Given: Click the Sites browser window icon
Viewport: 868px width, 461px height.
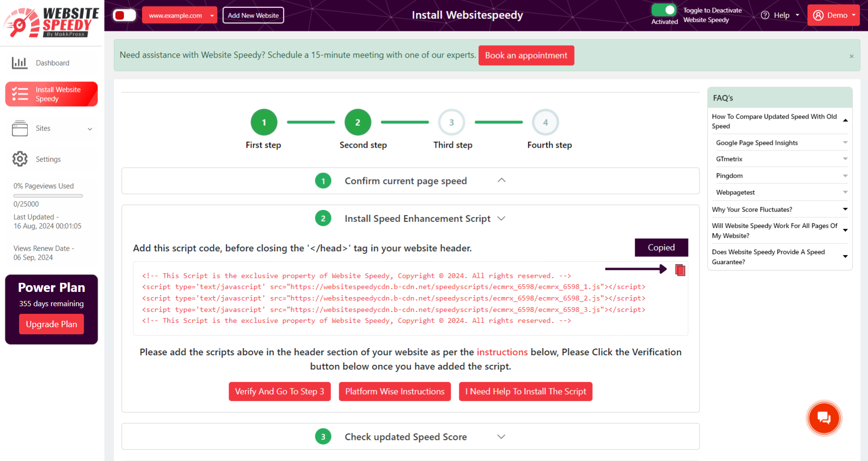Looking at the screenshot, I should [x=20, y=128].
